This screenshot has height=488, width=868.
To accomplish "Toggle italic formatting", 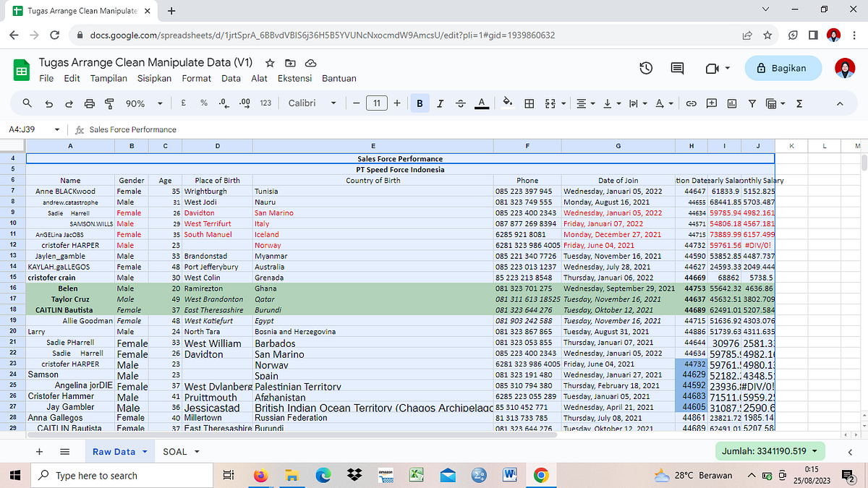I will click(440, 103).
